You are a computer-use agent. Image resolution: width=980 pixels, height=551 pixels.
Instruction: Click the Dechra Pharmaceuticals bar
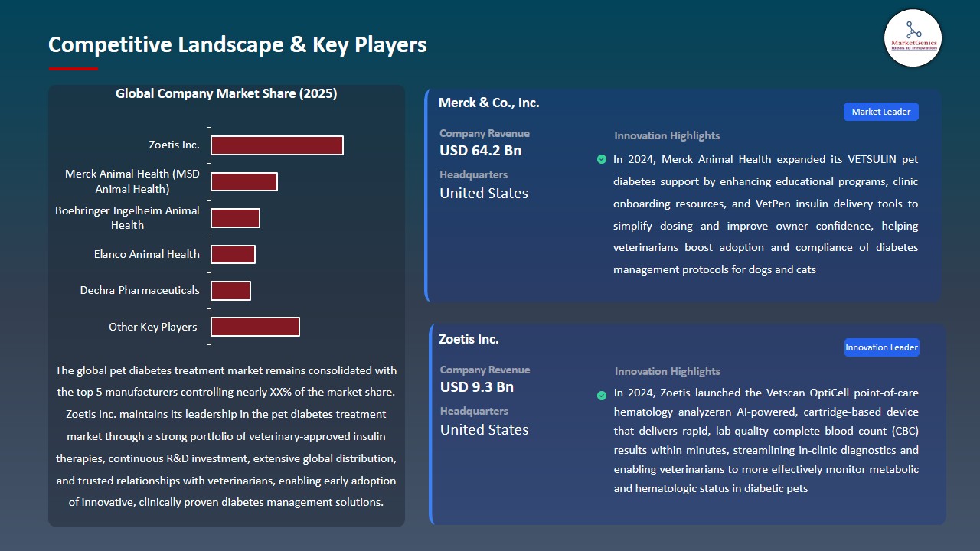point(231,291)
